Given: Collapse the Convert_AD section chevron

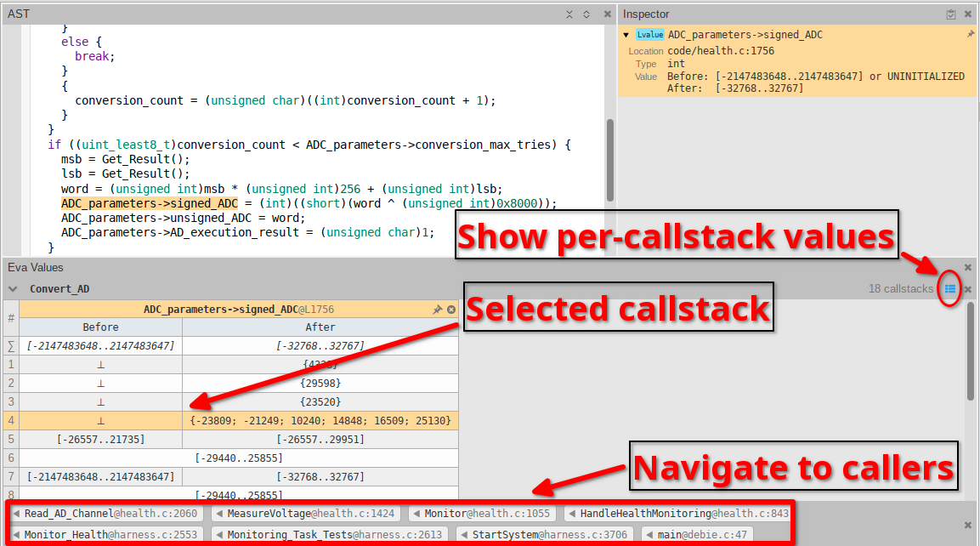Looking at the screenshot, I should coord(13,289).
